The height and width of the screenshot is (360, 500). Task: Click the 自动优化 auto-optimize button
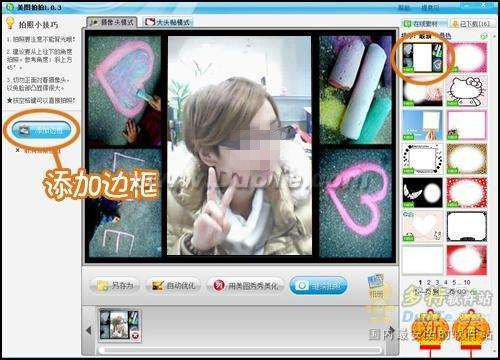click(x=174, y=285)
